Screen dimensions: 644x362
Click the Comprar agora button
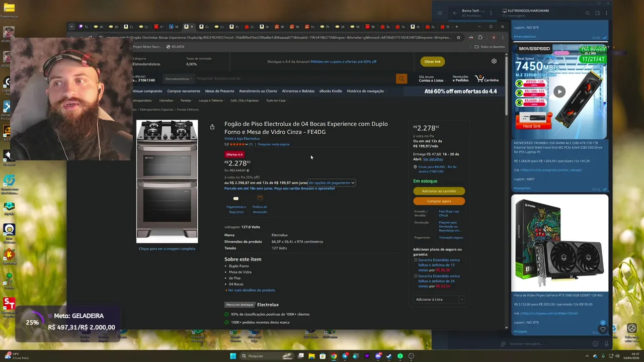(439, 201)
